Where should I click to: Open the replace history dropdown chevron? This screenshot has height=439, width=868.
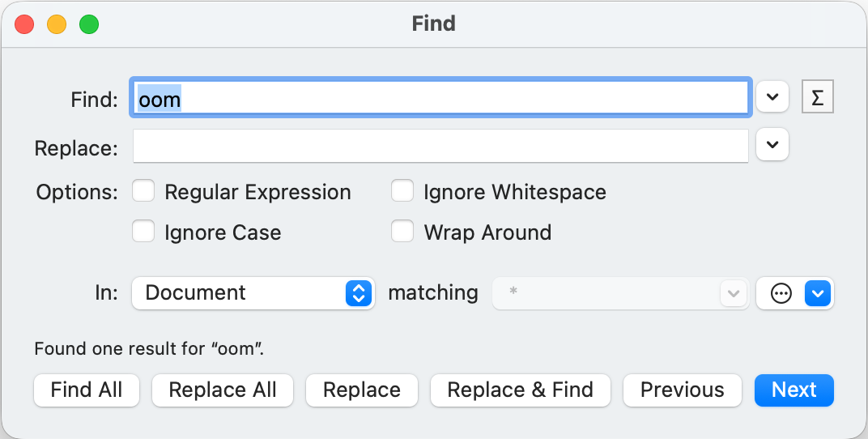pyautogui.click(x=772, y=145)
